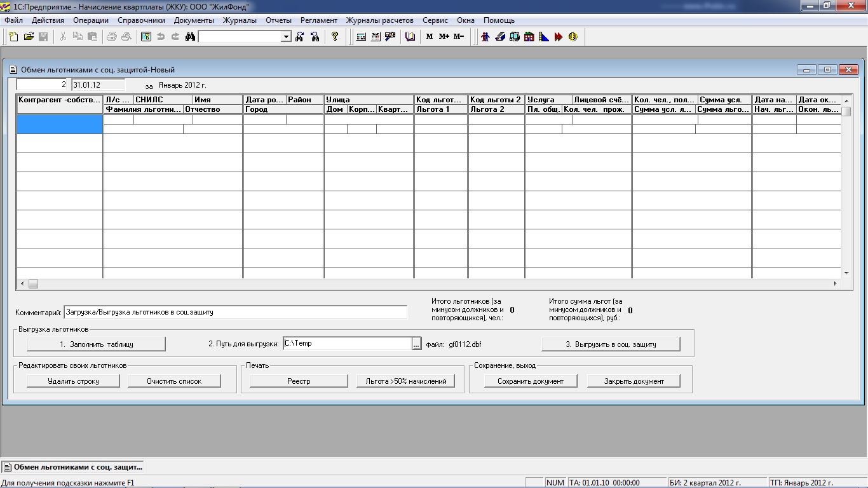
Task: Click the M memory button
Action: 430,37
